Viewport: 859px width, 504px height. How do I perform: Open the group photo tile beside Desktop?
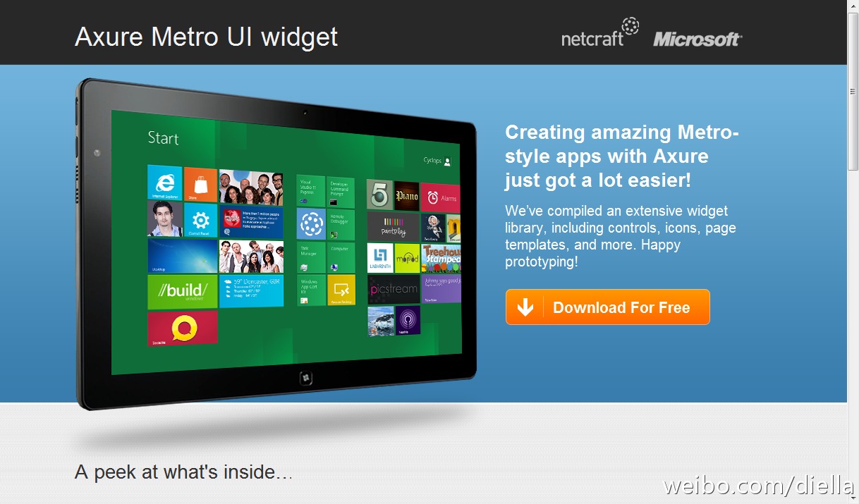(x=251, y=257)
